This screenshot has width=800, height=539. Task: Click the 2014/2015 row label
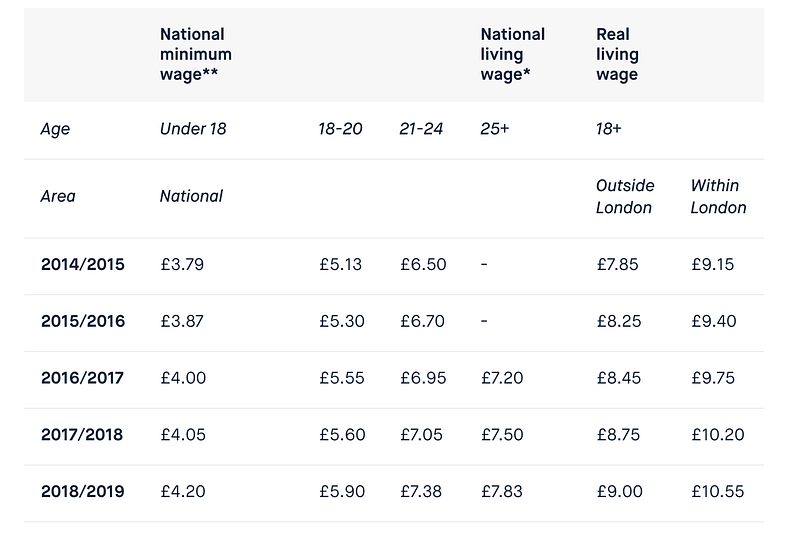pos(83,264)
